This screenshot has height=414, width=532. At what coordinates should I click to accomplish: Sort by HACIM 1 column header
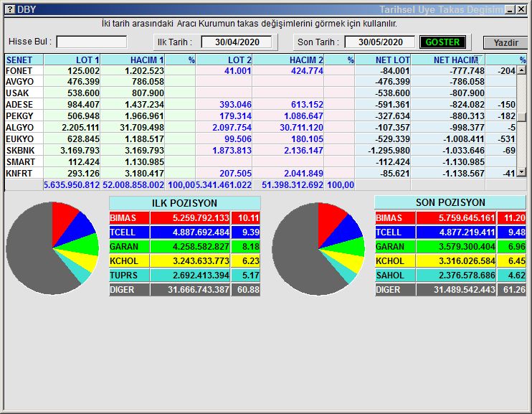click(x=133, y=60)
